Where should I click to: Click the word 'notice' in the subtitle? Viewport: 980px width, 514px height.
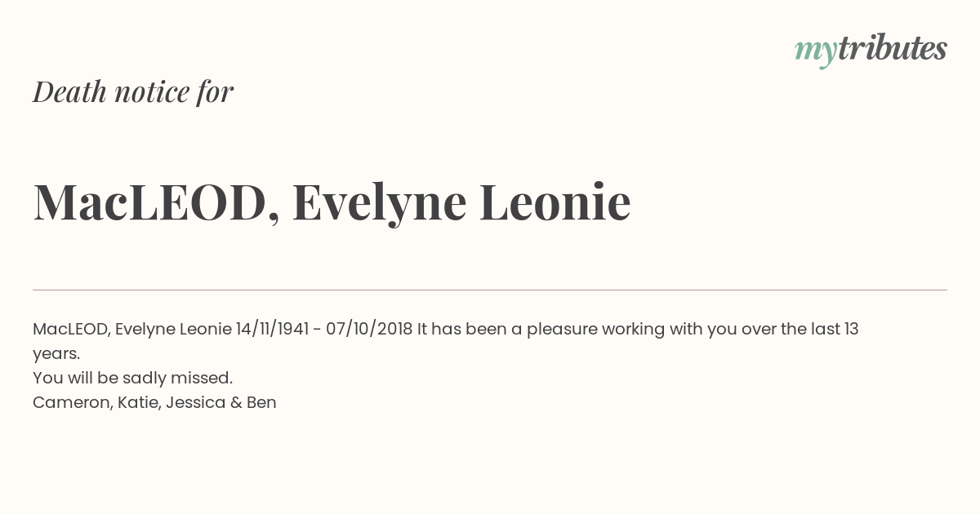(152, 92)
